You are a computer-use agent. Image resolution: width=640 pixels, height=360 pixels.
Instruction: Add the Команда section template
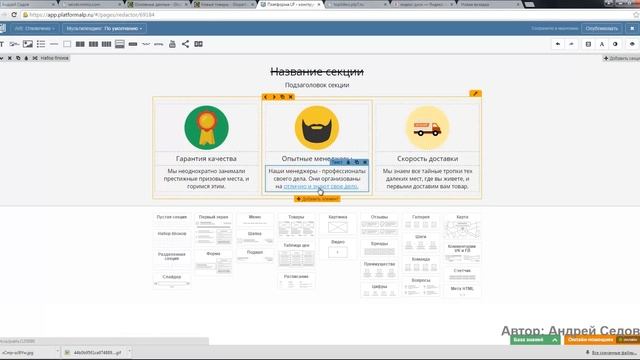[421, 265]
